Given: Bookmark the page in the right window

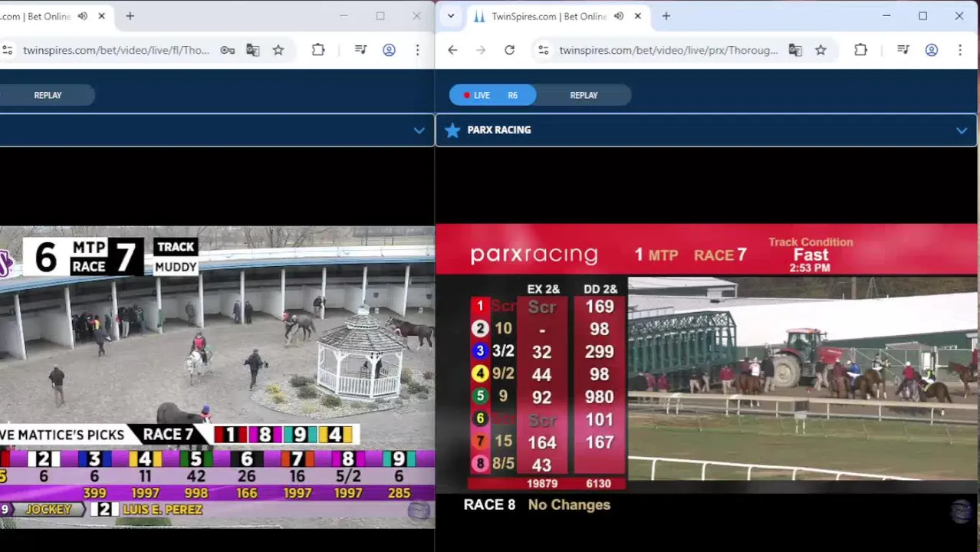Looking at the screenshot, I should [821, 50].
